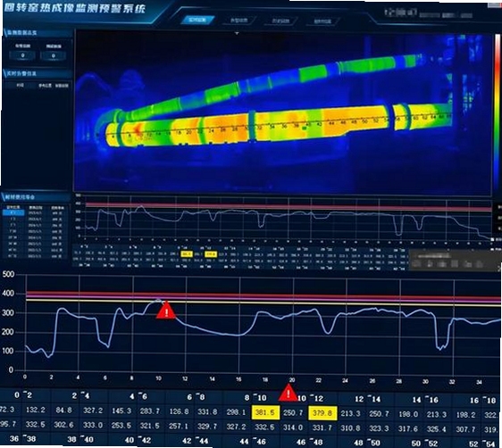Click the red warning icon between segments 8-10 and 10-12
The image size is (502, 448).
point(289,393)
